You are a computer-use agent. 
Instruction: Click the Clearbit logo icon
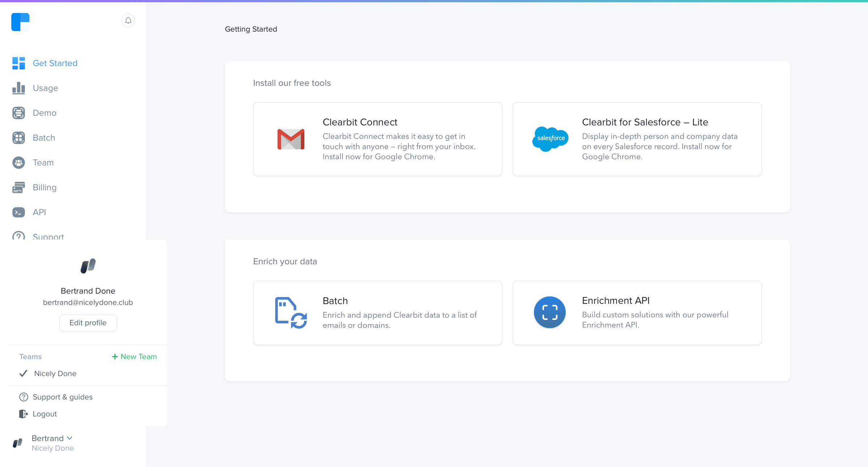coord(20,22)
